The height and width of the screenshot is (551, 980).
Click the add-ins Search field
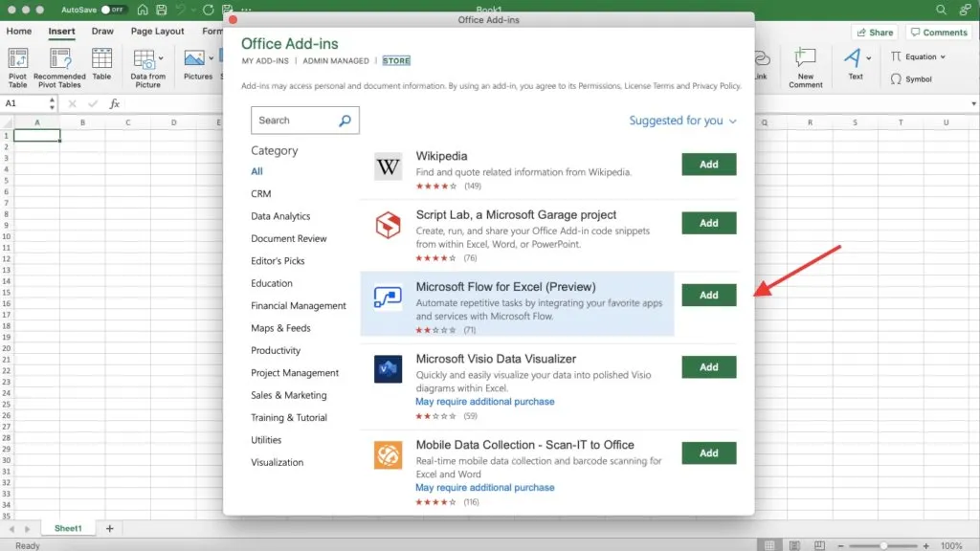[x=305, y=121]
